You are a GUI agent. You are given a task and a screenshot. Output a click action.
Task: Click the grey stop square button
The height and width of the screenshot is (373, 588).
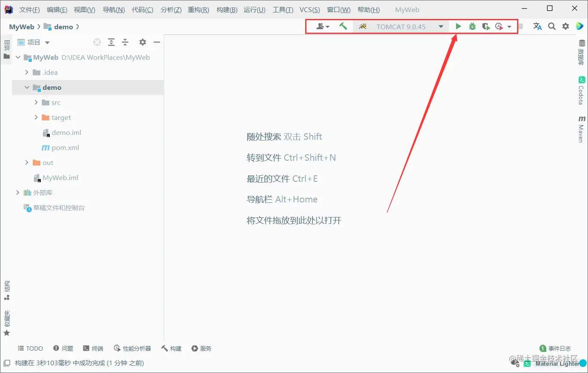point(521,27)
